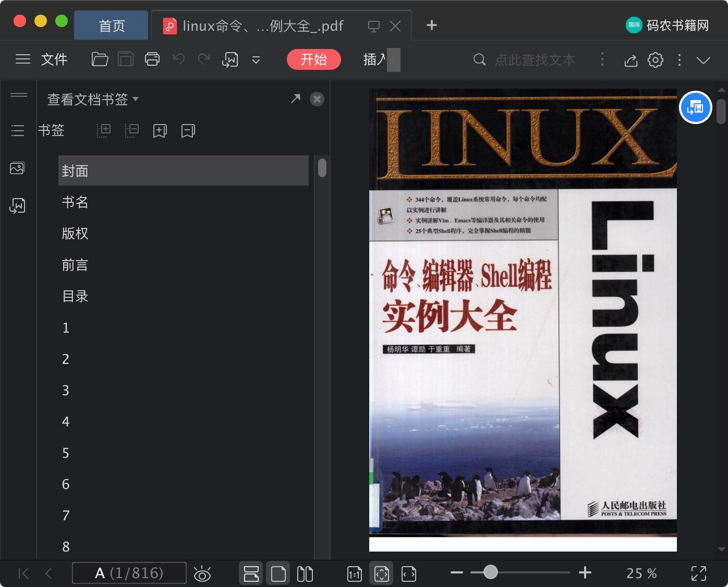Image resolution: width=728 pixels, height=587 pixels.
Task: Click the sidebar collapse handle at top
Action: tap(19, 95)
